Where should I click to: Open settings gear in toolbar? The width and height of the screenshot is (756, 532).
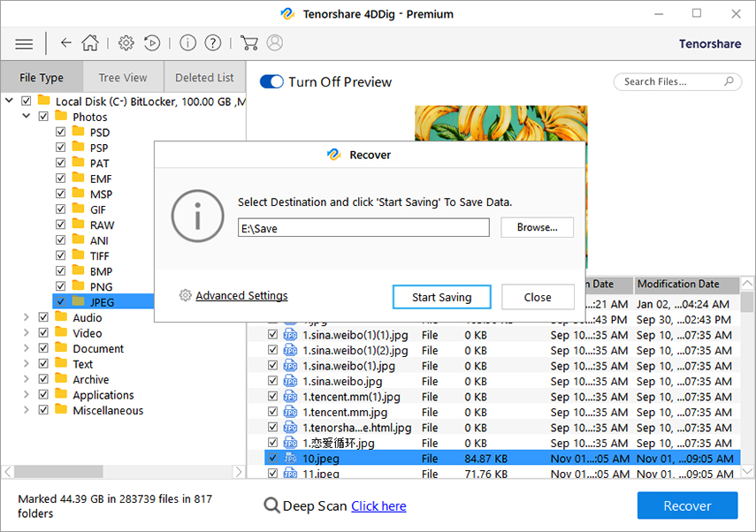(x=126, y=43)
